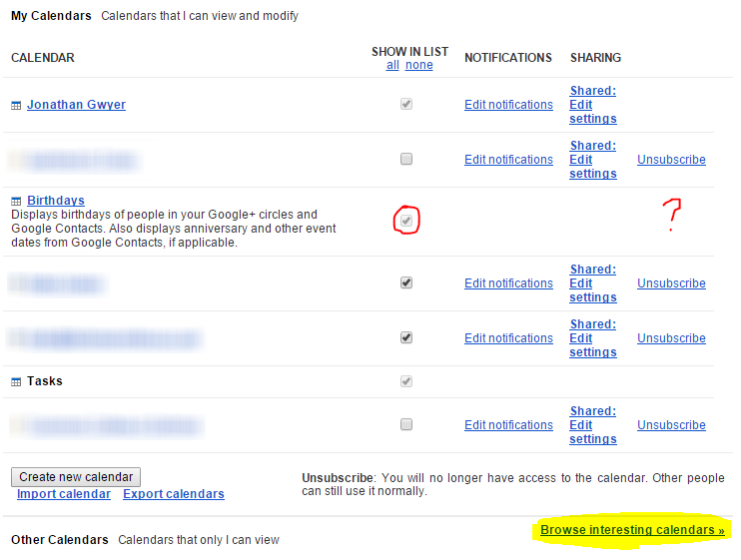Click the calendar icon next to Birthdays

click(x=16, y=202)
